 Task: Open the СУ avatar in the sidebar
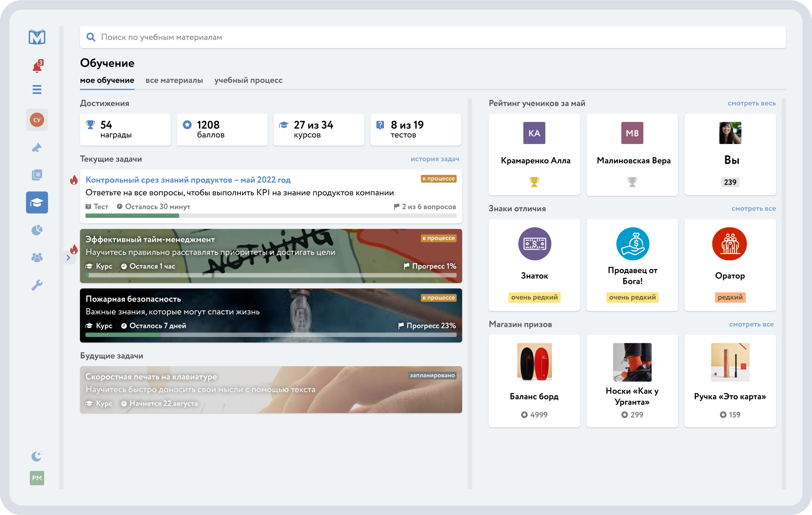click(x=37, y=120)
